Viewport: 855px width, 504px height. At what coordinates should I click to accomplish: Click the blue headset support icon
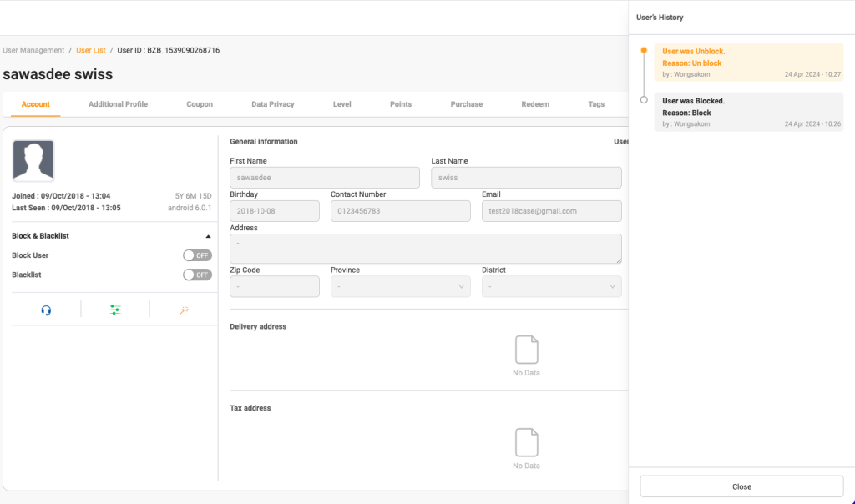point(46,310)
